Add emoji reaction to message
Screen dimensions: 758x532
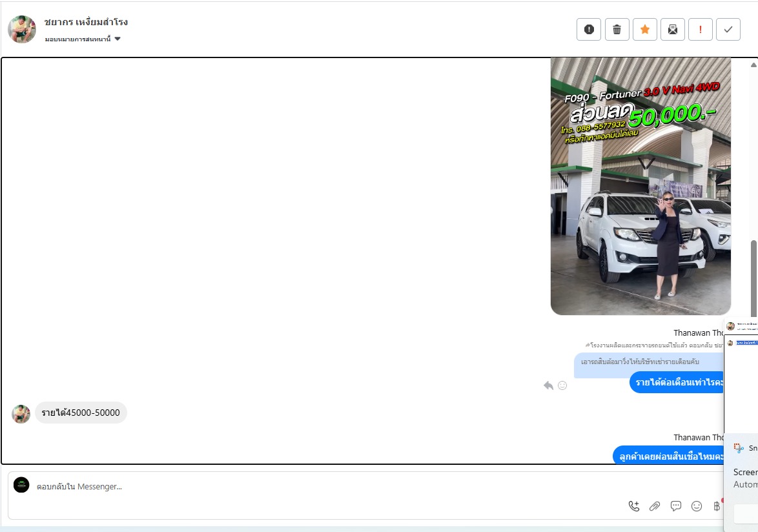(x=562, y=385)
